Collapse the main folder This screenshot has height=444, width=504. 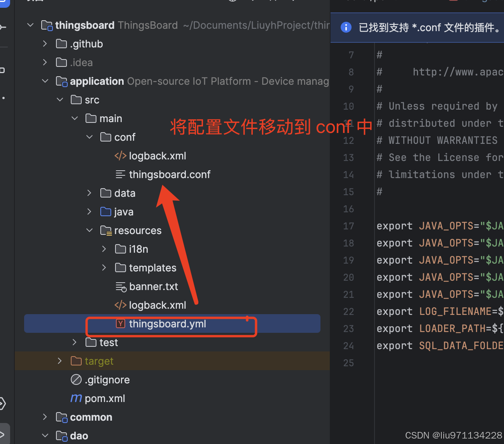pos(74,118)
